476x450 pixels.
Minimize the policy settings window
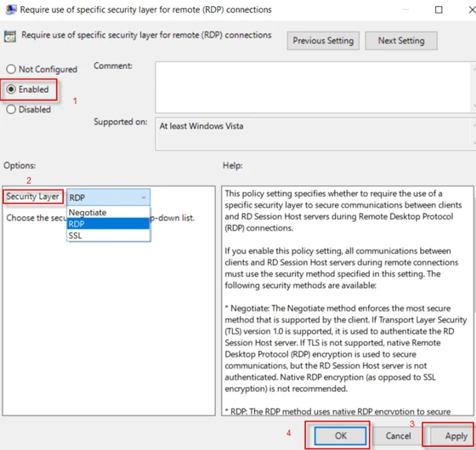[400, 10]
